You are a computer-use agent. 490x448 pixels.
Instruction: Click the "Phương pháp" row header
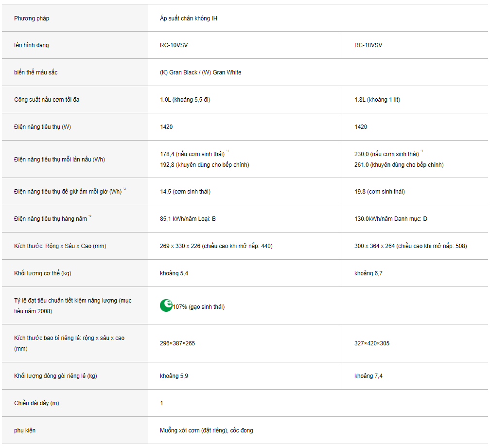[x=32, y=18]
